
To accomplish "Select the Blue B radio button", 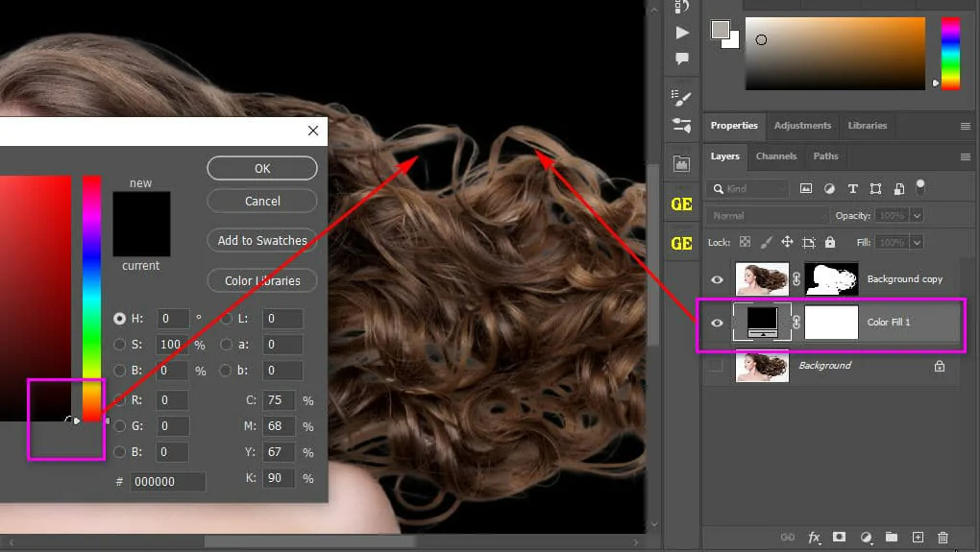I will coord(119,452).
